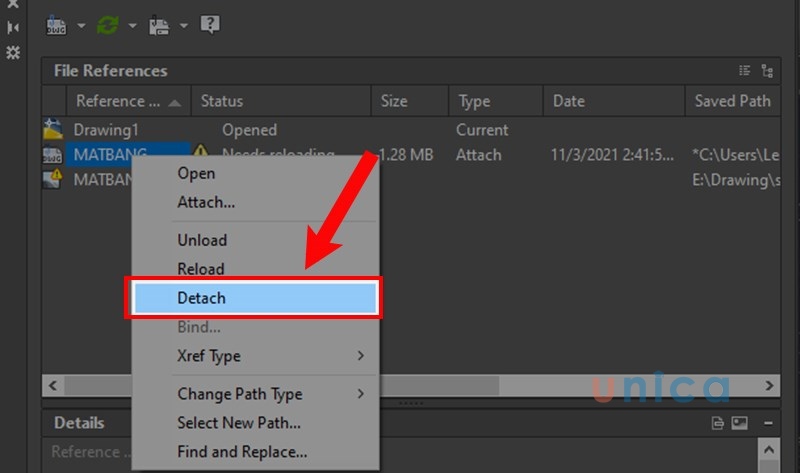Image resolution: width=800 pixels, height=473 pixels.
Task: Collapse the Details panel with minus button
Action: pos(767,423)
